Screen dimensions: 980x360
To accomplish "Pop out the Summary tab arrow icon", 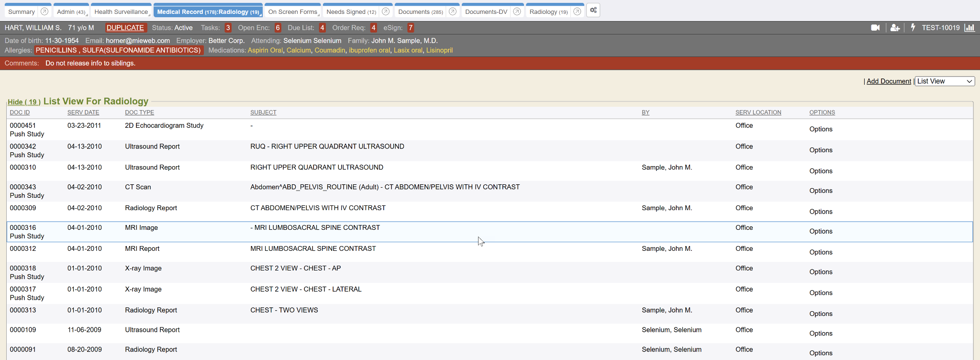I will [x=45, y=12].
